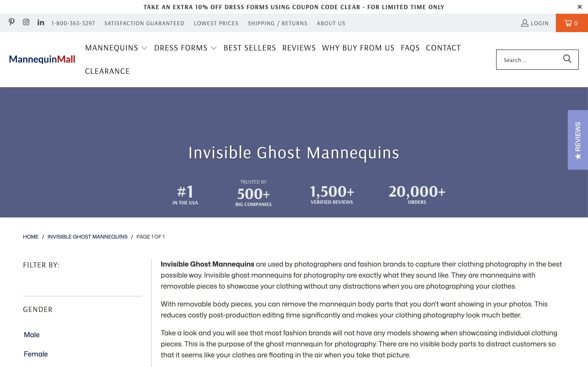The width and height of the screenshot is (588, 367).
Task: Open Shipping / Returns link
Action: click(x=277, y=23)
